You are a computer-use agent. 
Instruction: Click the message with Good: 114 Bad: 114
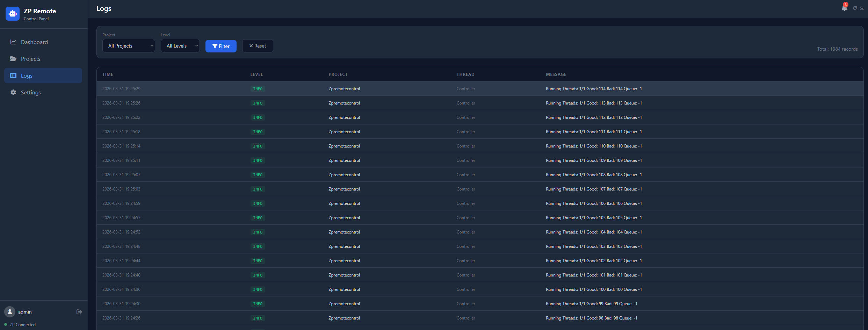[594, 89]
